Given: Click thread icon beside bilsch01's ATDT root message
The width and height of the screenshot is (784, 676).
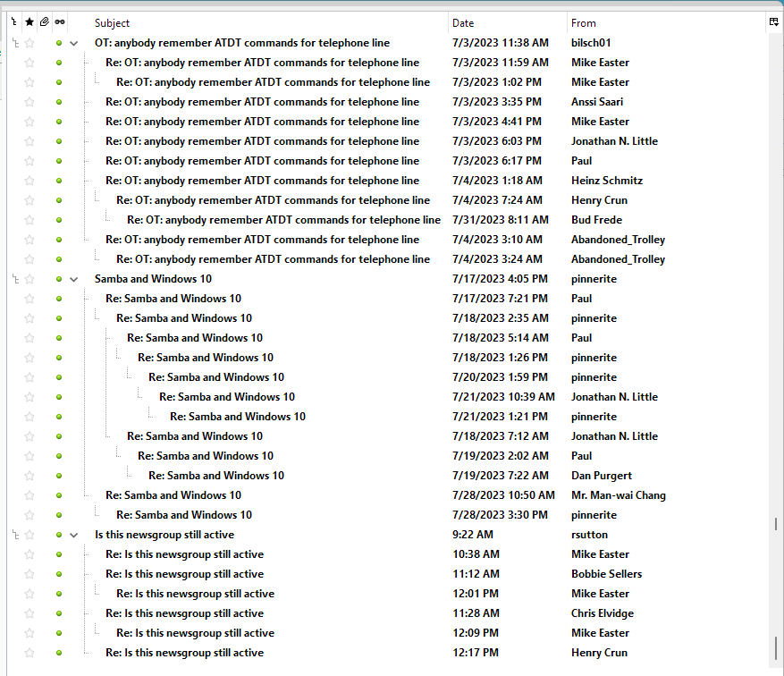Looking at the screenshot, I should 15,43.
